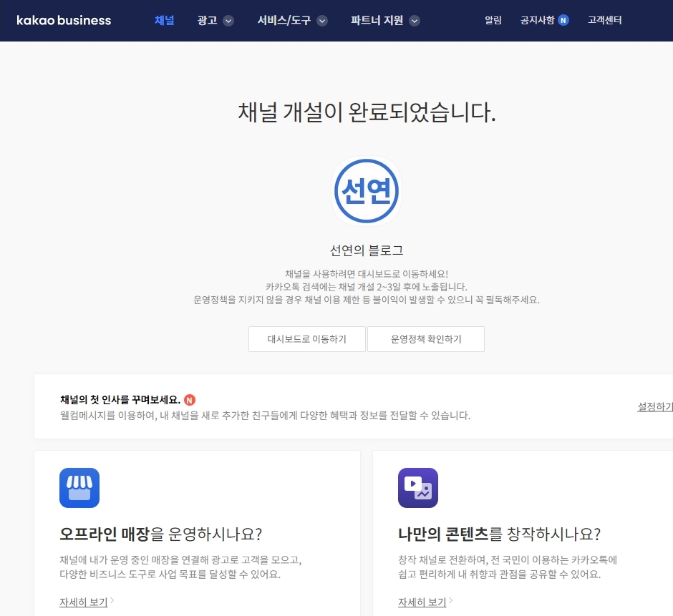Open the 설정하기 link for welcome messages

pyautogui.click(x=654, y=406)
